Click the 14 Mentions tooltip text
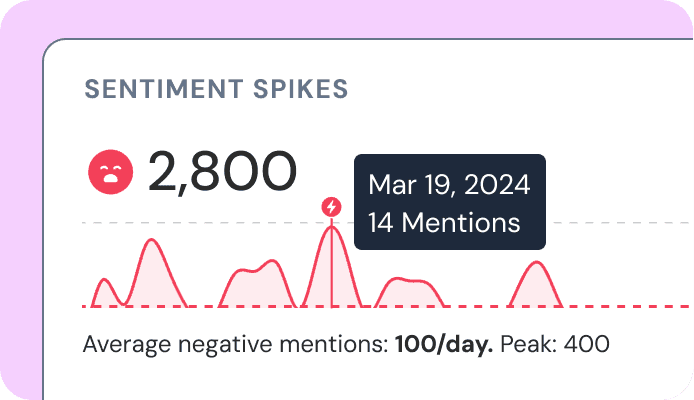694x400 pixels. click(444, 222)
